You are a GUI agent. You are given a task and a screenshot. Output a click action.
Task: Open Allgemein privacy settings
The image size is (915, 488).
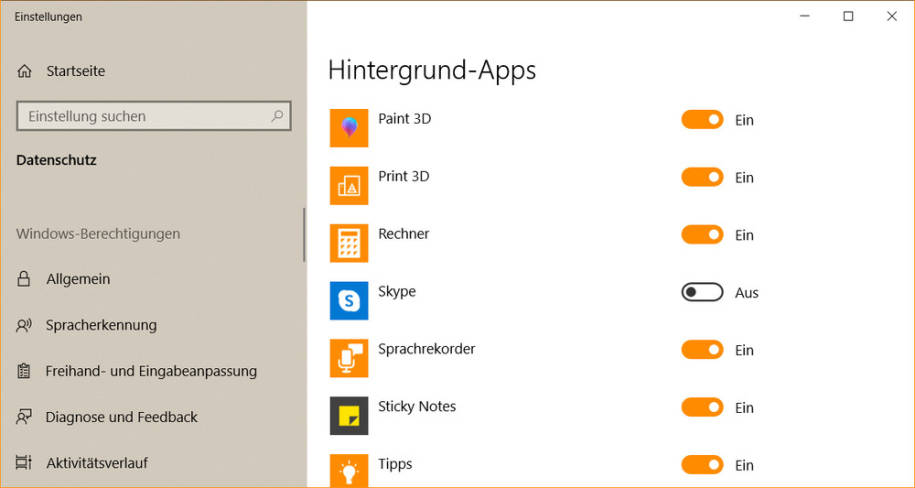(78, 279)
